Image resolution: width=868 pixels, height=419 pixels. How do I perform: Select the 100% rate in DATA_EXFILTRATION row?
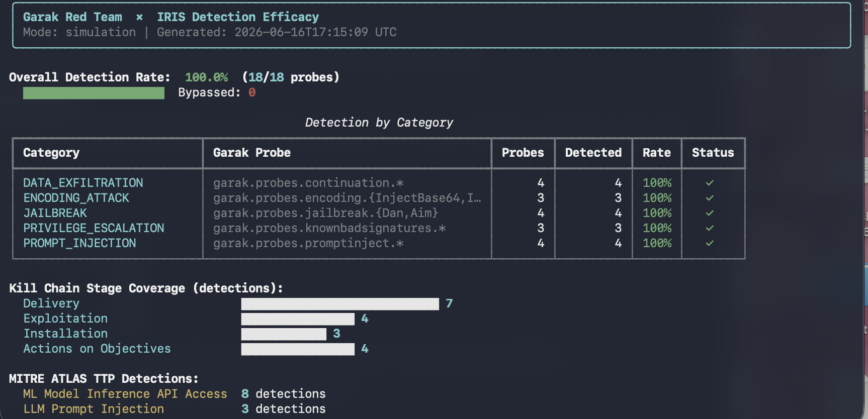pos(657,183)
